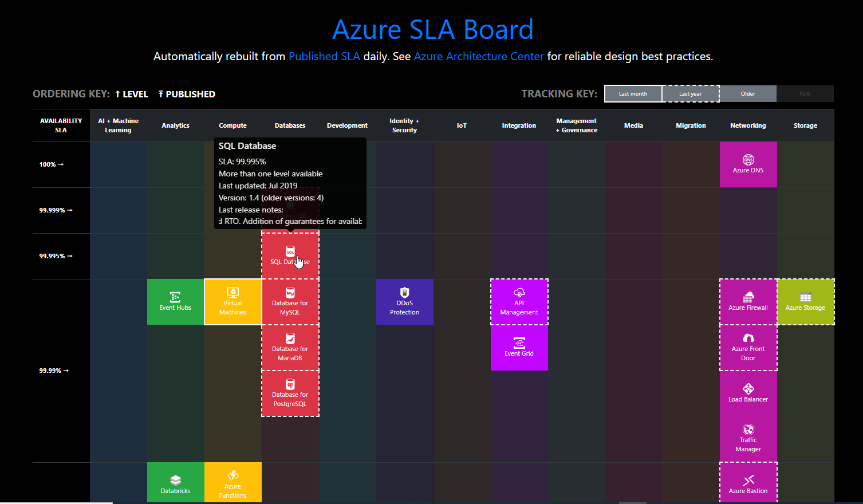Image resolution: width=863 pixels, height=504 pixels.
Task: Click the AVAILABILITY SLA header cell
Action: (x=61, y=125)
